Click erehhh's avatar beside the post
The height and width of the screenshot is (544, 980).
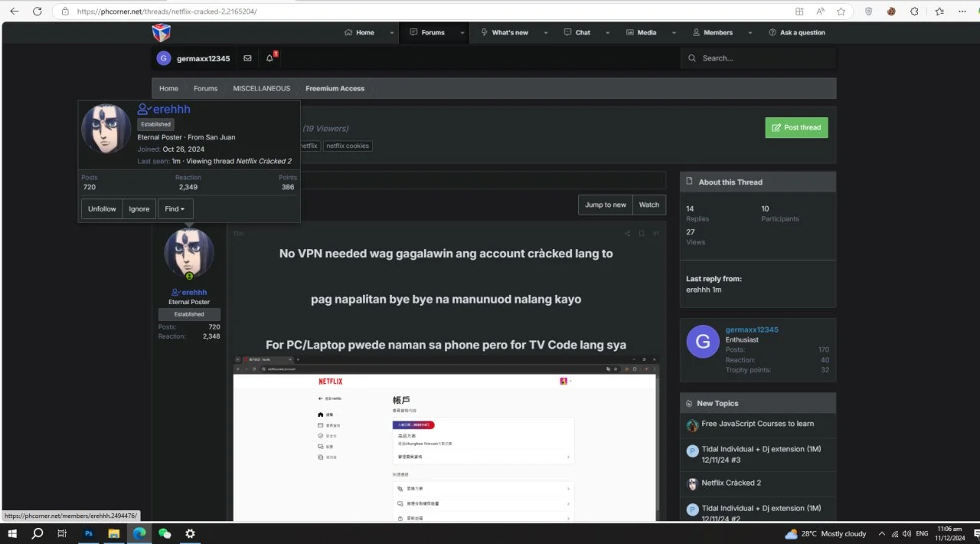189,254
